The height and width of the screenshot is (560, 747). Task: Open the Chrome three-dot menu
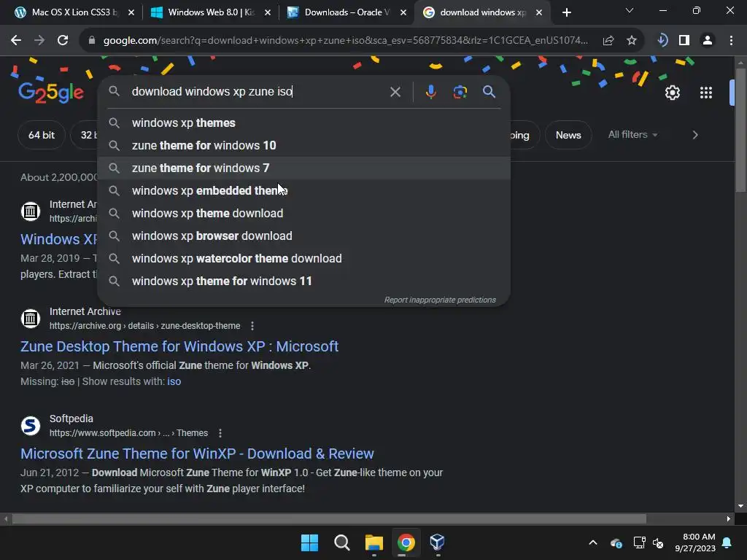(x=731, y=41)
